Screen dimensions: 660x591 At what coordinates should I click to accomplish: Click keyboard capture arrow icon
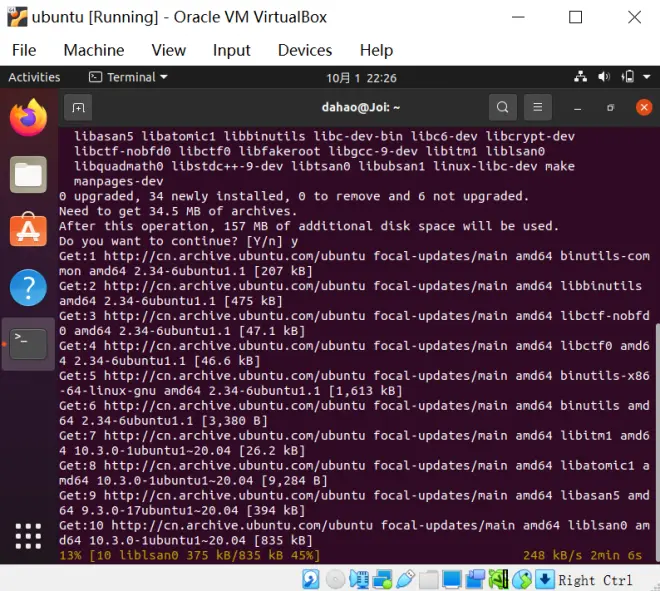[545, 580]
